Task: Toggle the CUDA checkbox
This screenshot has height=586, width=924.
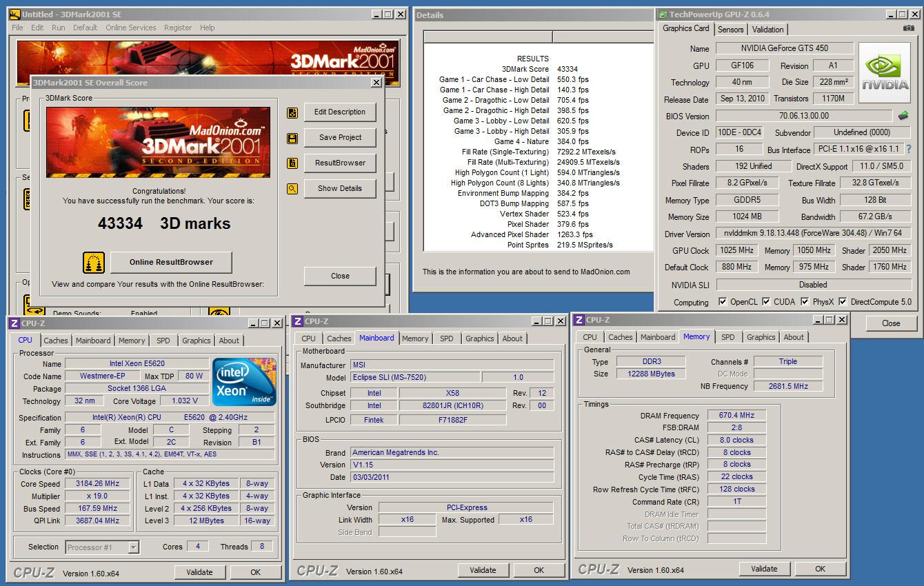Action: tap(766, 302)
